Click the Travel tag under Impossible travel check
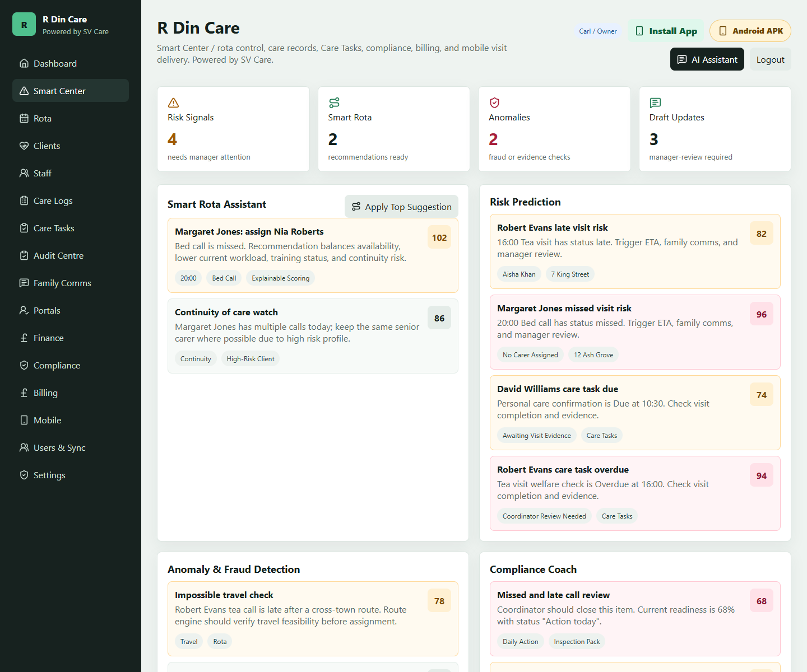 click(x=189, y=642)
